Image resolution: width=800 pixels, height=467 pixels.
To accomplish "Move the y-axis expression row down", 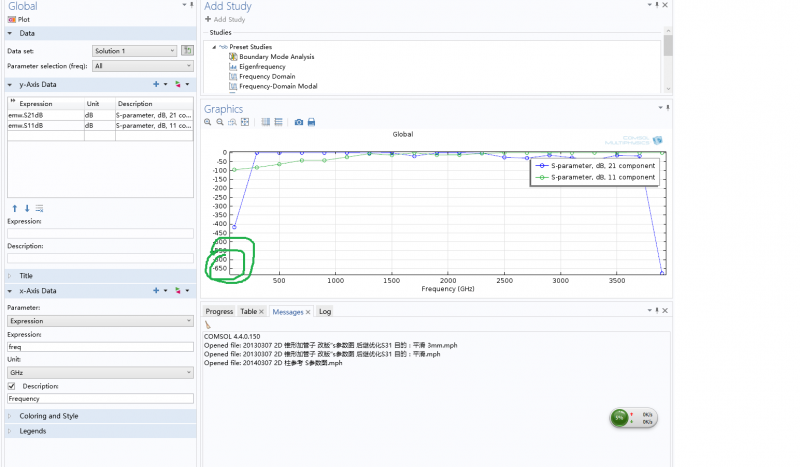I will pyautogui.click(x=25, y=208).
